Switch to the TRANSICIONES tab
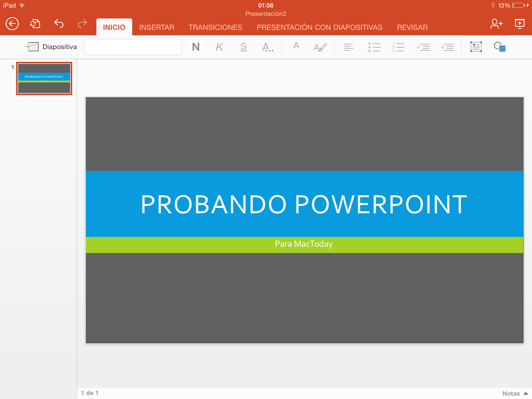This screenshot has height=399, width=532. point(215,27)
